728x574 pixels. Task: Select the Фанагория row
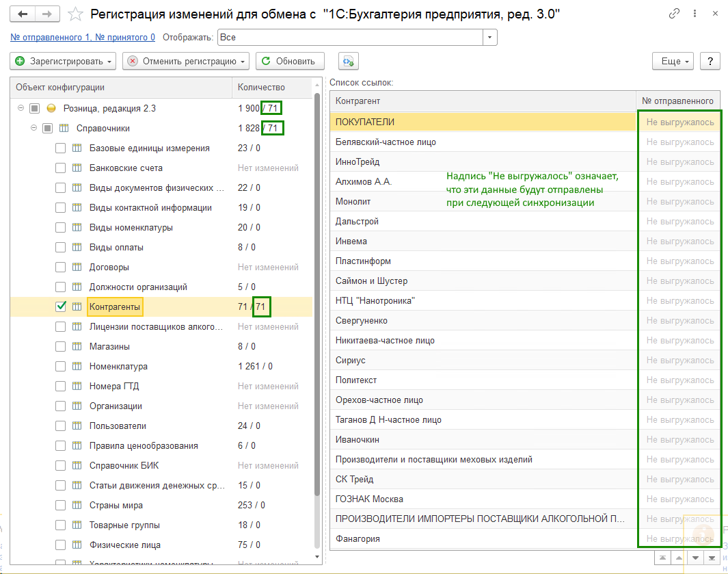pyautogui.click(x=525, y=538)
